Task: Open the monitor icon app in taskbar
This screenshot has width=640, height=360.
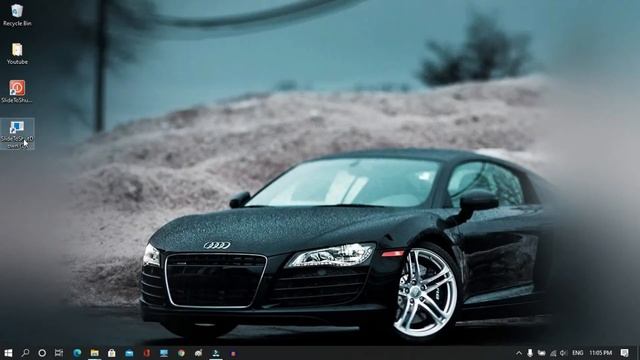Action: click(164, 353)
